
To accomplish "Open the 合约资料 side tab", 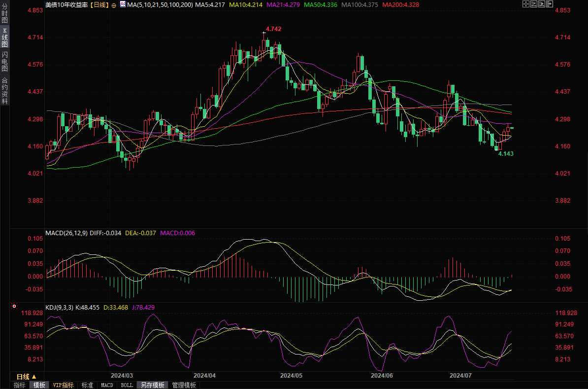I will click(4, 91).
